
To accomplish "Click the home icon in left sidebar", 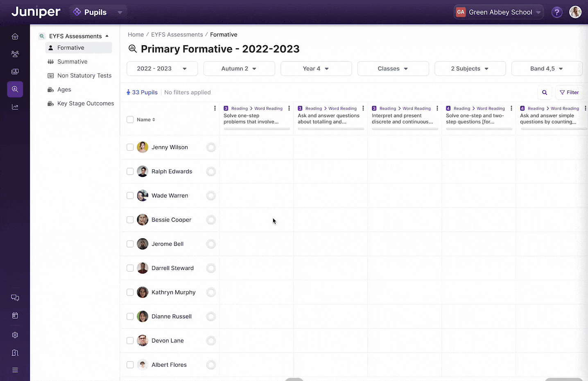I will (x=15, y=36).
